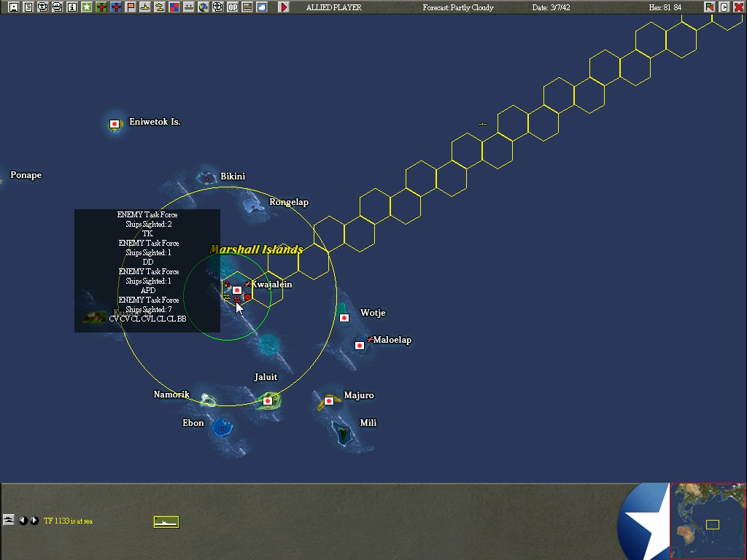Screen dimensions: 747x560
Task: Click the world minimap in bottom-right
Action: pyautogui.click(x=708, y=521)
